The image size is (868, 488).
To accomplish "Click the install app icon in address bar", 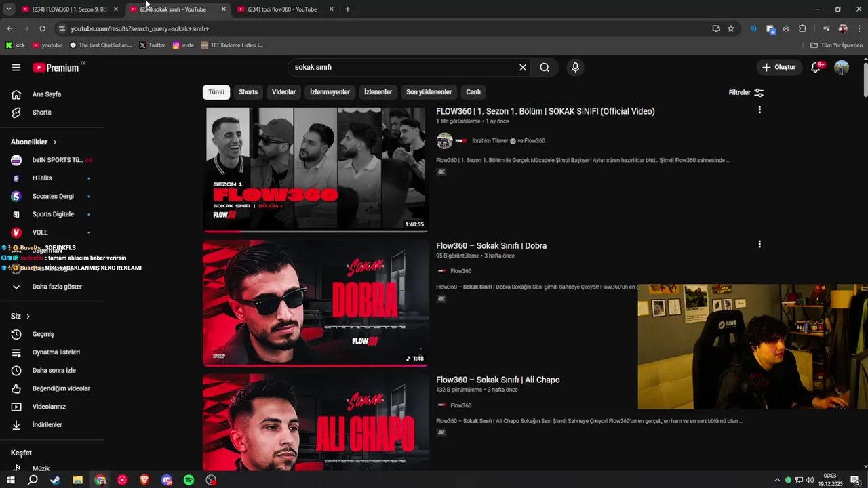I will 716,28.
